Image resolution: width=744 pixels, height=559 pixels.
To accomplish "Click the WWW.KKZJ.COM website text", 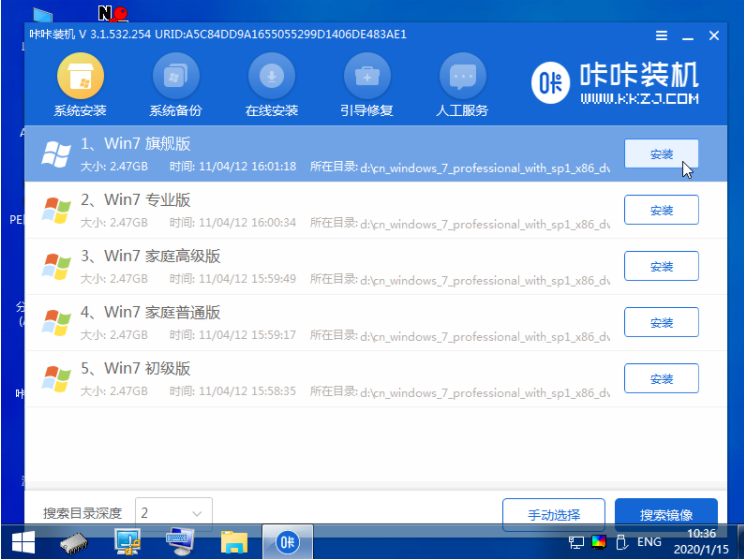I will (639, 99).
